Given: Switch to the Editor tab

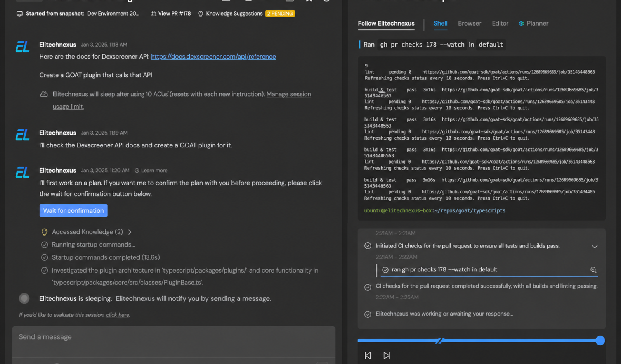Looking at the screenshot, I should tap(500, 24).
